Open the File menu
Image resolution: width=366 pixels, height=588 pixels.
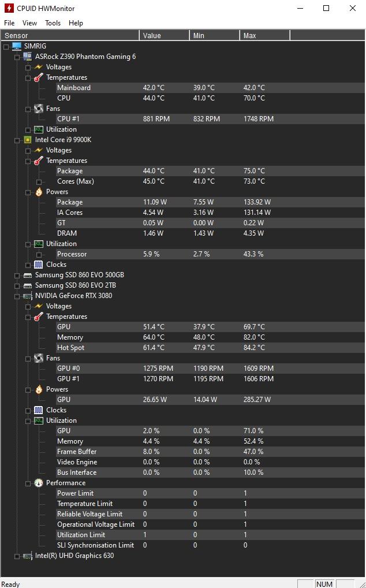(x=9, y=23)
